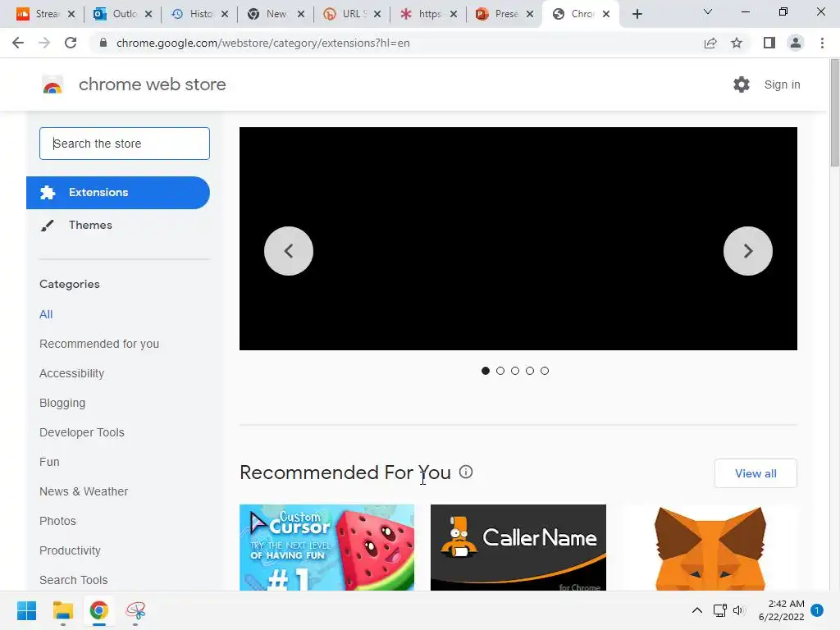Go back to the previous page

(x=18, y=43)
